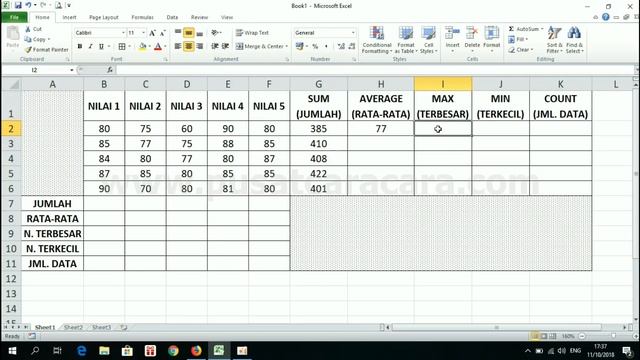640x360 pixels.
Task: Open Task View on the taskbar
Action: [x=57, y=351]
